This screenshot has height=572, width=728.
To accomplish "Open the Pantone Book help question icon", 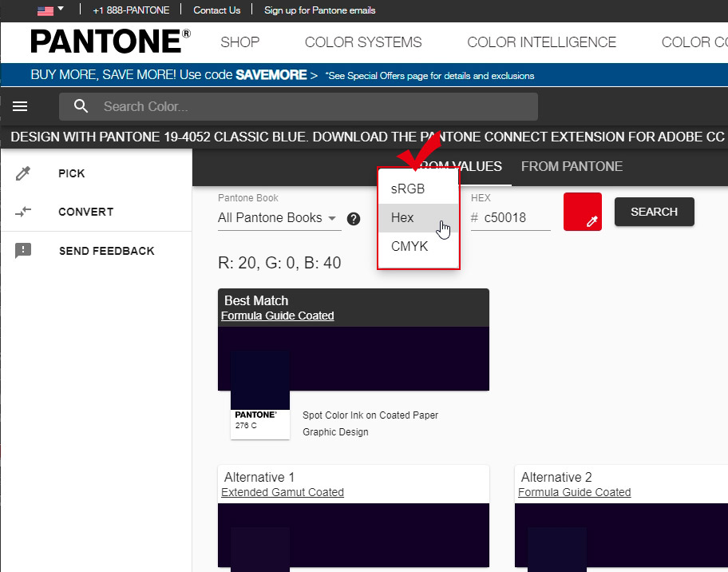I will coord(354,219).
